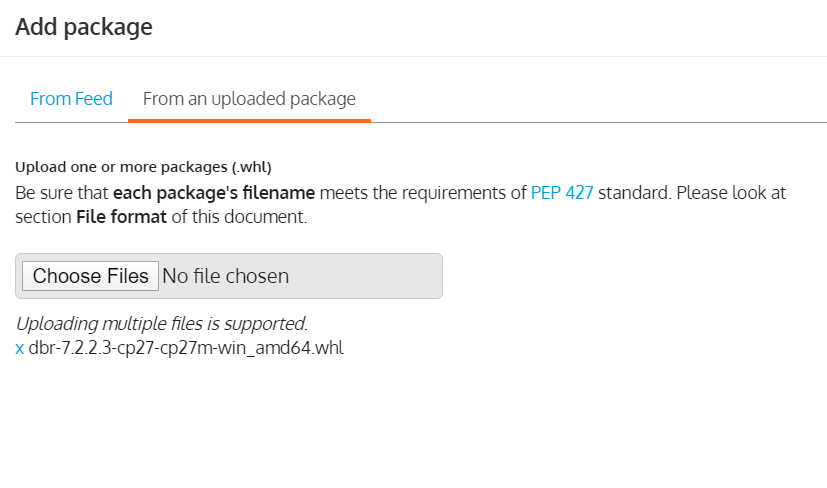Click the bold File format text

(121, 217)
